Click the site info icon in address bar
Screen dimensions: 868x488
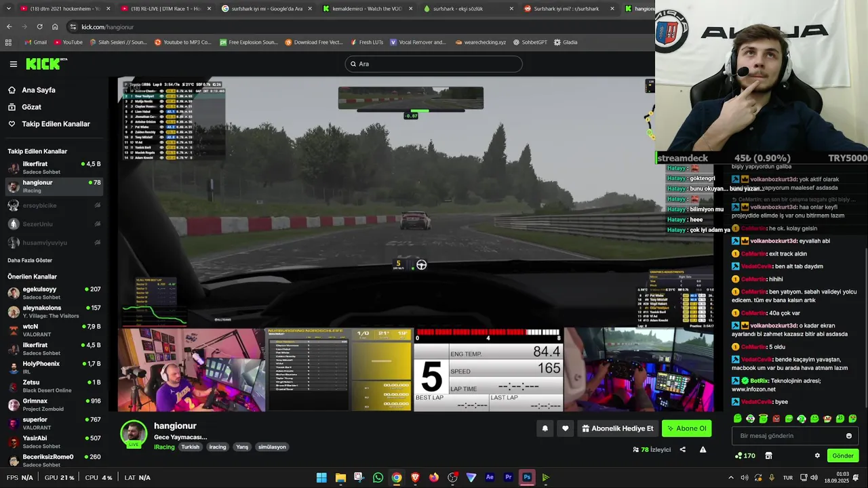click(x=73, y=26)
